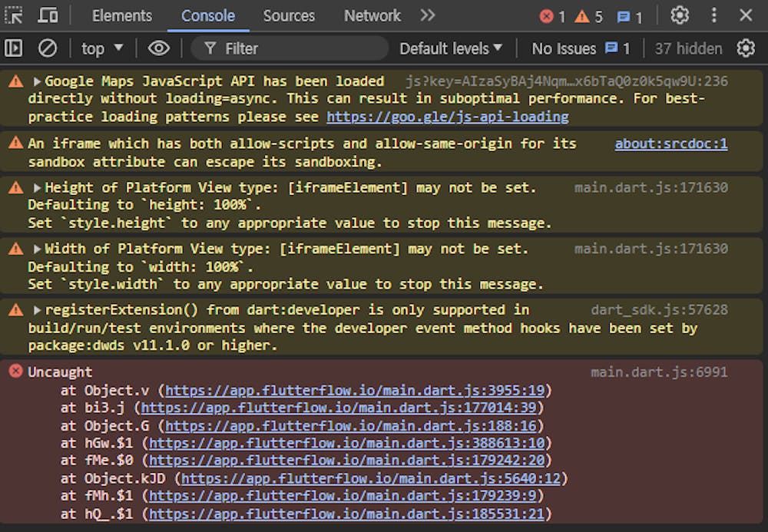
Task: Toggle the console sidebar panel icon
Action: pyautogui.click(x=14, y=48)
